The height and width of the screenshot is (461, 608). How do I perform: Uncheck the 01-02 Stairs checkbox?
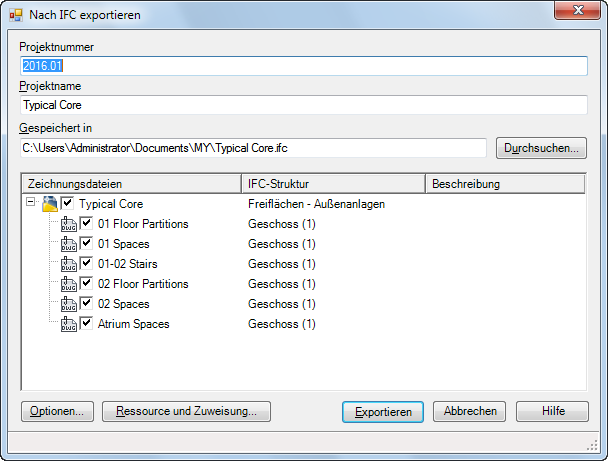pyautogui.click(x=87, y=264)
